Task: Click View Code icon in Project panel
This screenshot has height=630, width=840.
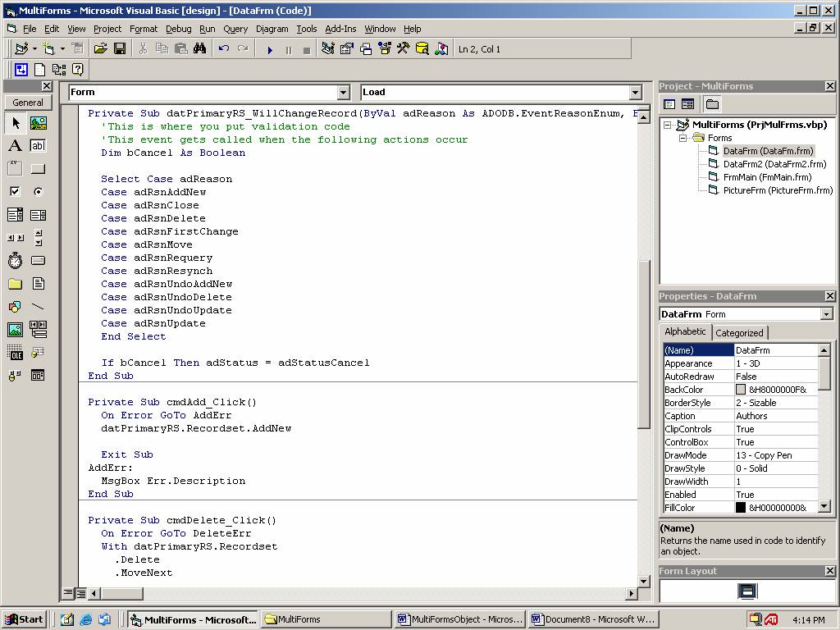Action: point(669,104)
